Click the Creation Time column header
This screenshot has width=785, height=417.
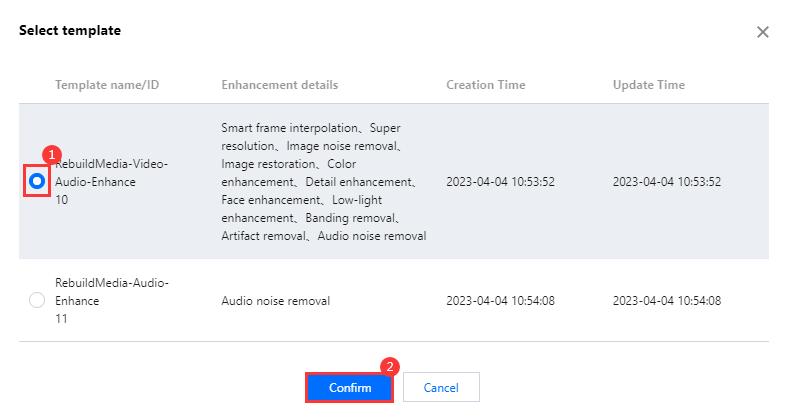pyautogui.click(x=485, y=84)
